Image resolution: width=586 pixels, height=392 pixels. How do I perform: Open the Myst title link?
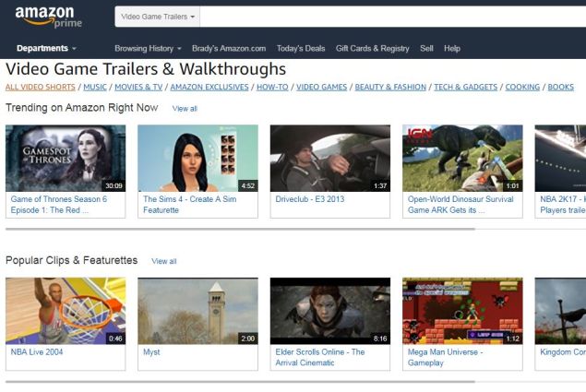tap(151, 352)
